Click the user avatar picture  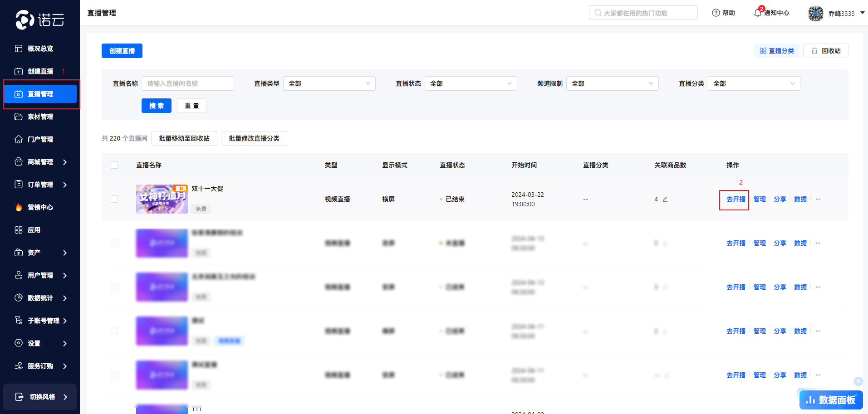point(815,13)
